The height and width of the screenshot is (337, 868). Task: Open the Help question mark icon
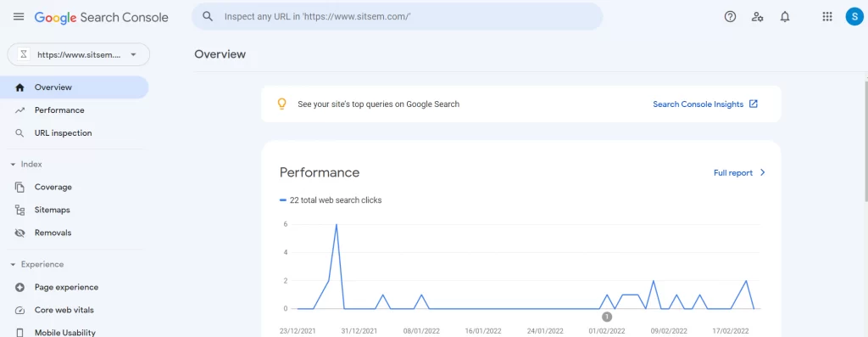pos(730,17)
